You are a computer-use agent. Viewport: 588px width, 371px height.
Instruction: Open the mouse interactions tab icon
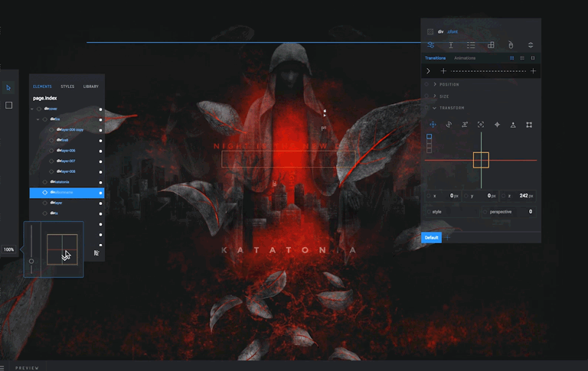[511, 45]
